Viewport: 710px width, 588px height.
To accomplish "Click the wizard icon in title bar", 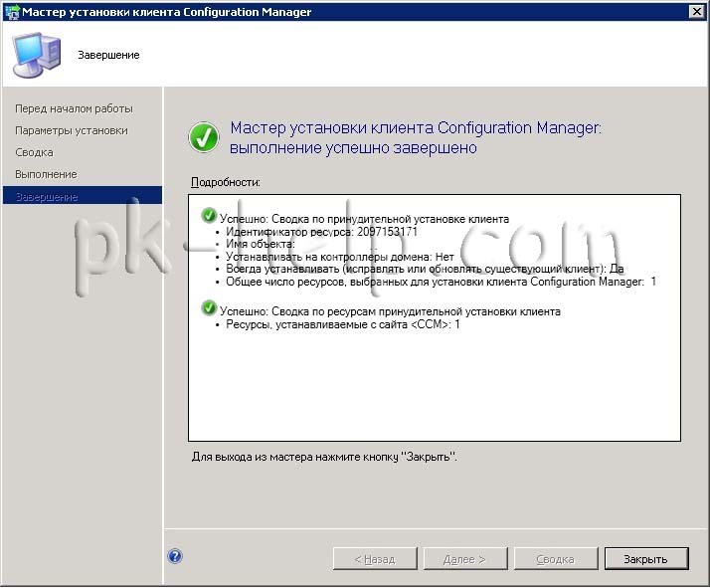I will [12, 11].
